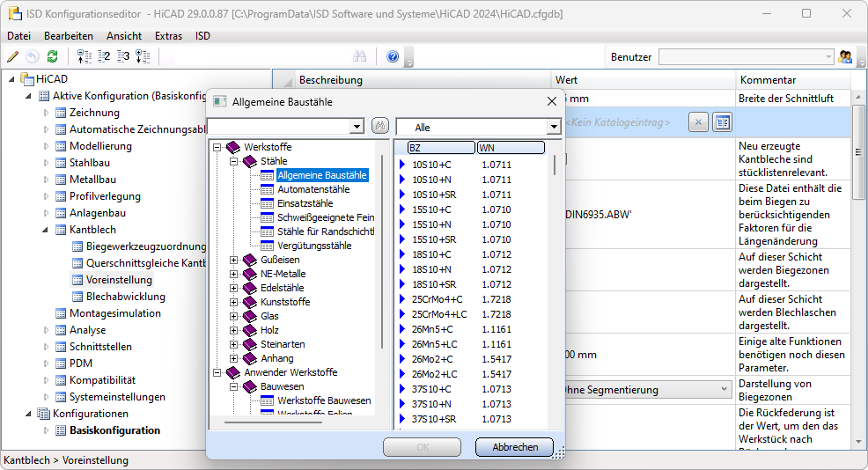Expand the NE-Metalle node
The height and width of the screenshot is (470, 868).
(x=233, y=274)
